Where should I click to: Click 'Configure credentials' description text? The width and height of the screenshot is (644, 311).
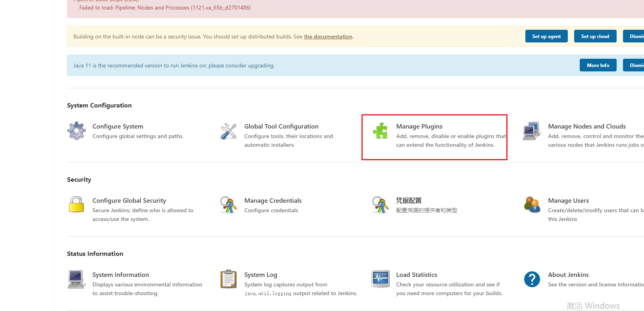click(271, 210)
